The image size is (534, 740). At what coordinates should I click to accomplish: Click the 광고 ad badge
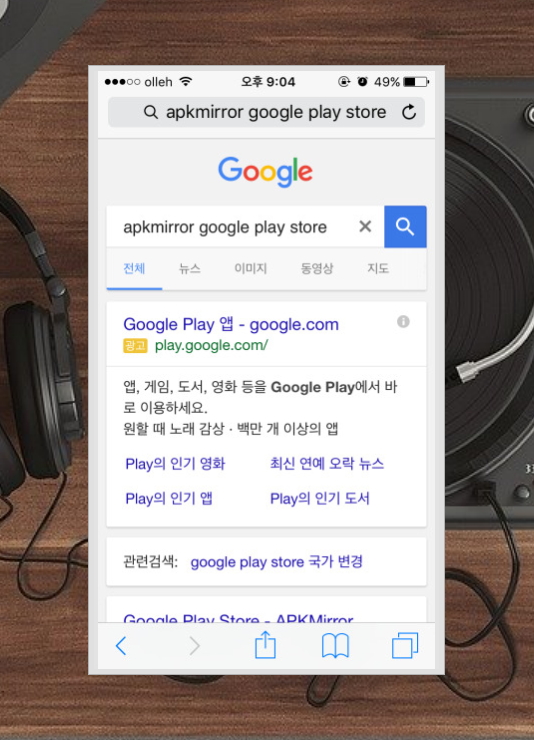click(x=135, y=346)
